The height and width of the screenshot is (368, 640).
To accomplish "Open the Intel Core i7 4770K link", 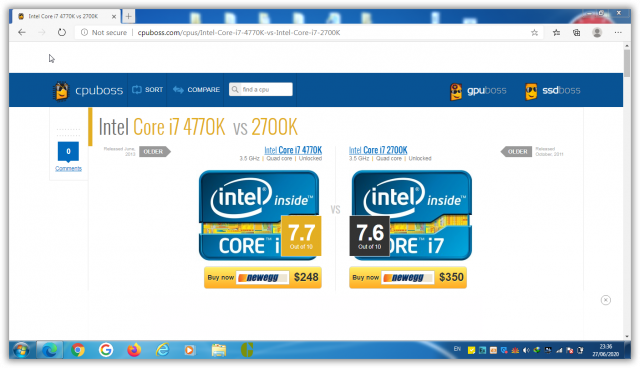I will pos(293,150).
